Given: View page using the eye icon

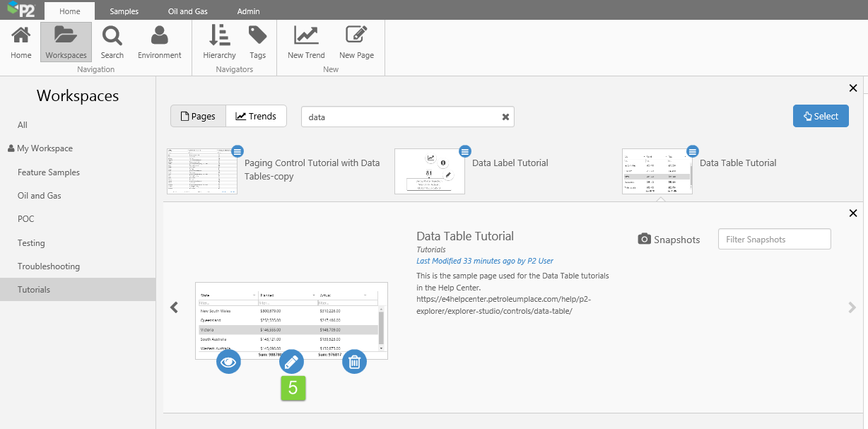Looking at the screenshot, I should click(x=229, y=363).
